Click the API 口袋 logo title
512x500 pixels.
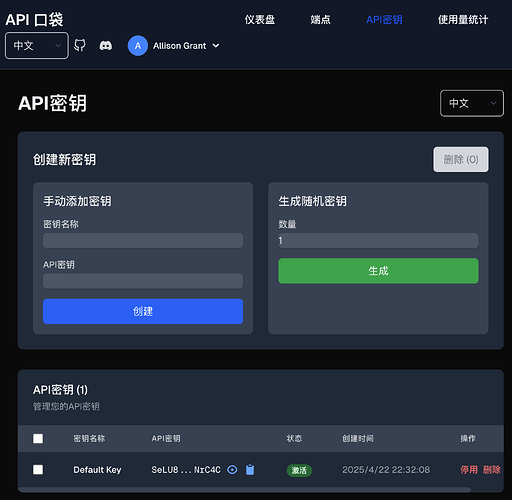[34, 20]
